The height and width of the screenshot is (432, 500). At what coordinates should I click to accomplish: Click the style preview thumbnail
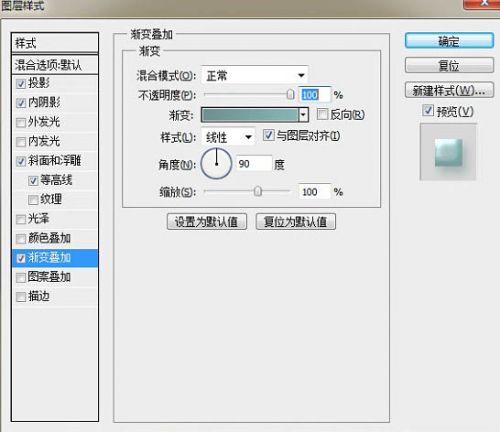pos(448,152)
